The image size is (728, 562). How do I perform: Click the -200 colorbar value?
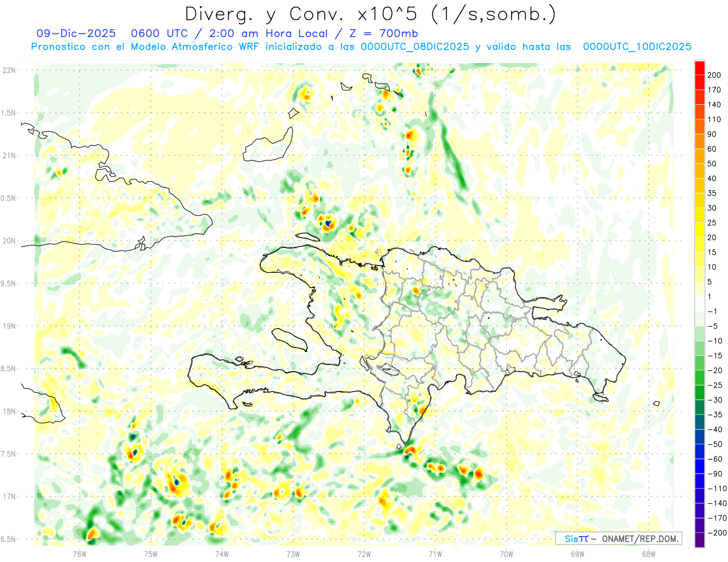coord(716,533)
